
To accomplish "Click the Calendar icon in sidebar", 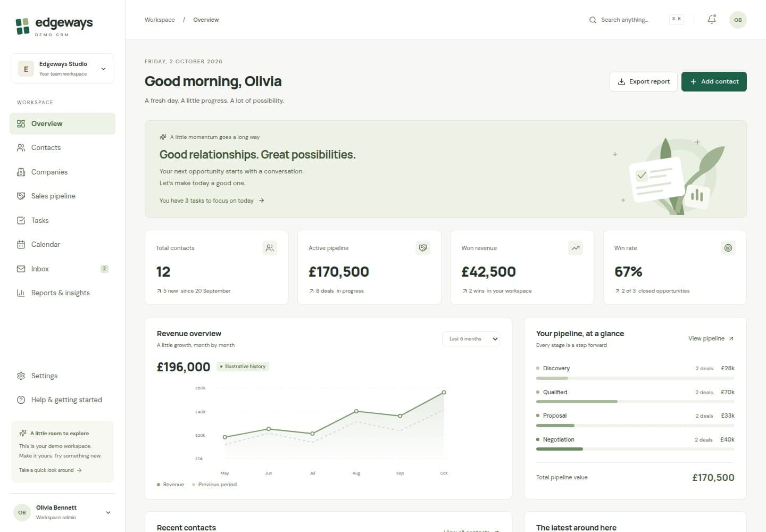I will click(21, 245).
